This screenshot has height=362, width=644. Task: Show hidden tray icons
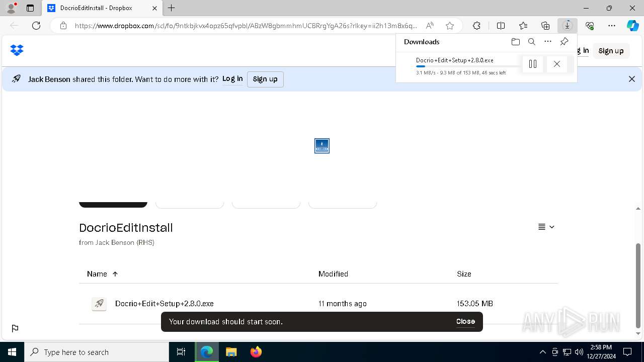[x=542, y=352]
